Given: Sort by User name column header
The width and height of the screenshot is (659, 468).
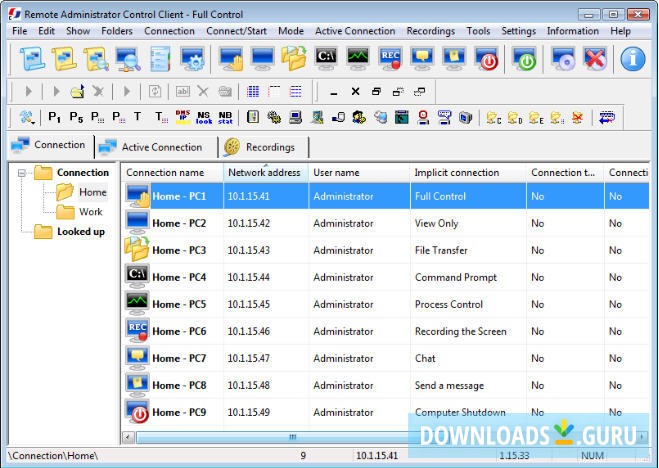Looking at the screenshot, I should pyautogui.click(x=359, y=173).
